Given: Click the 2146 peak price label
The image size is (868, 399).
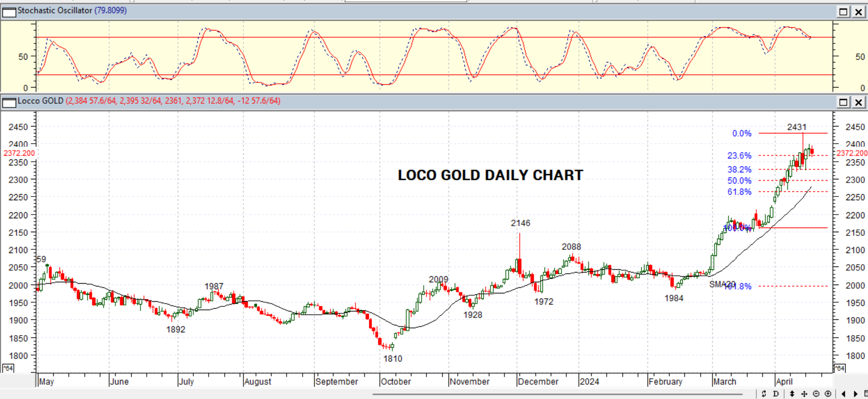Looking at the screenshot, I should pos(521,223).
